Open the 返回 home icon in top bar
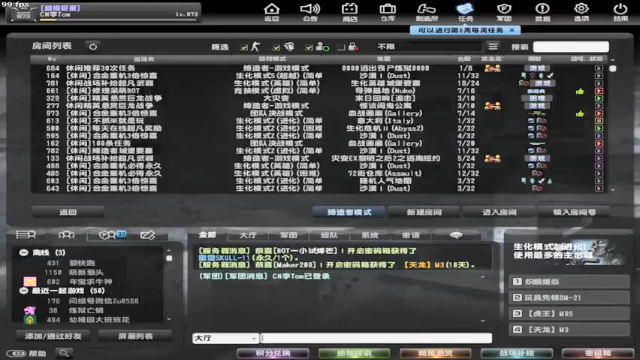This screenshot has height=360, width=640. [x=271, y=11]
